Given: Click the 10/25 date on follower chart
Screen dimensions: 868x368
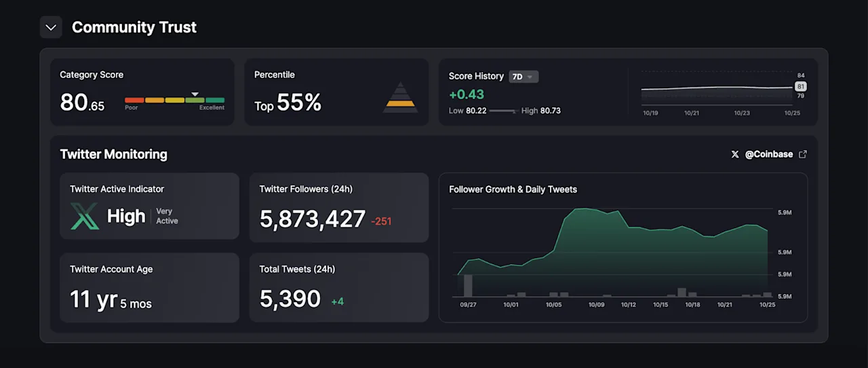Looking at the screenshot, I should click(767, 305).
